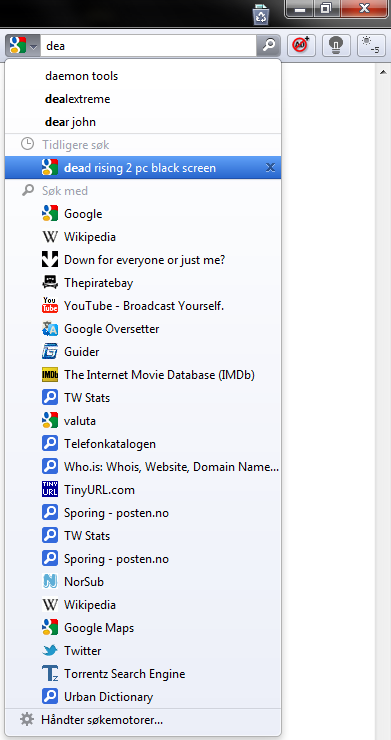
Task: Open 'Håndter søkemotorer...' settings
Action: (x=143, y=720)
